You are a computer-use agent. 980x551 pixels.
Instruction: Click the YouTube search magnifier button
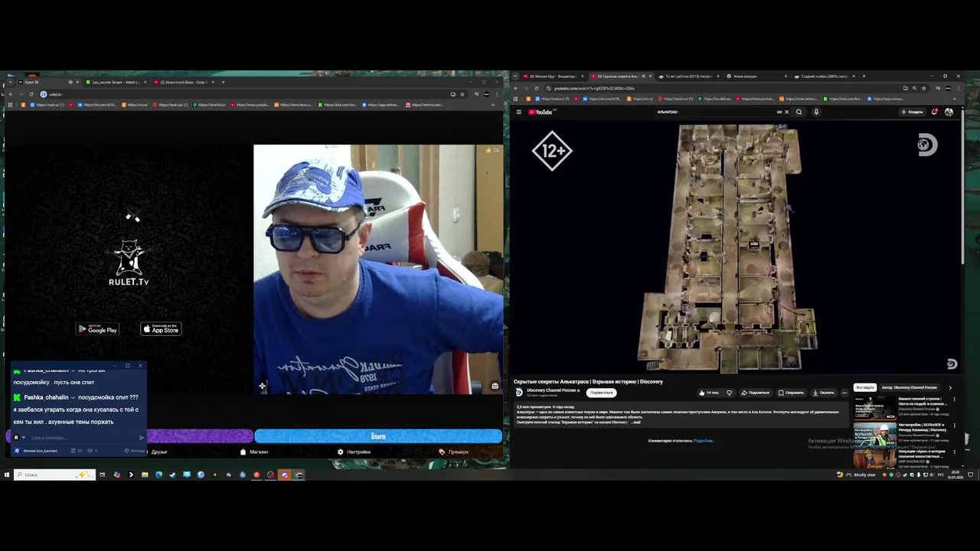[799, 112]
